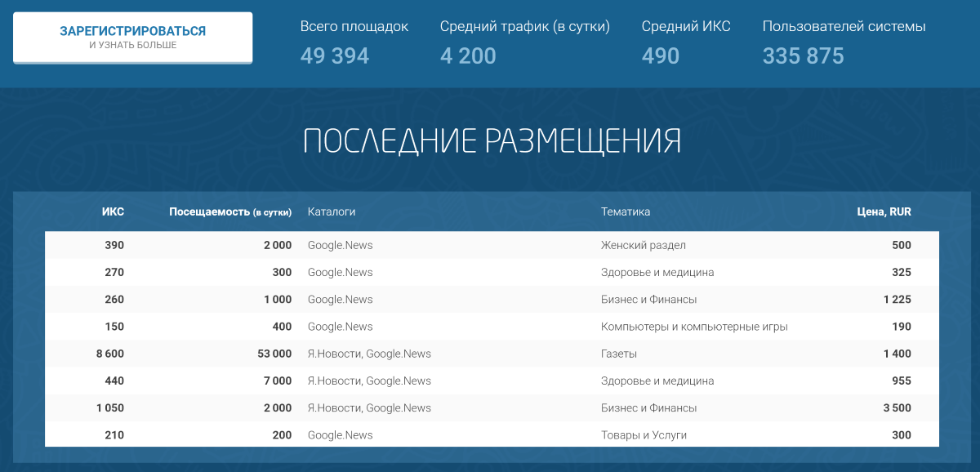Click traffic value 53 000
The image size is (980, 472).
pos(274,354)
